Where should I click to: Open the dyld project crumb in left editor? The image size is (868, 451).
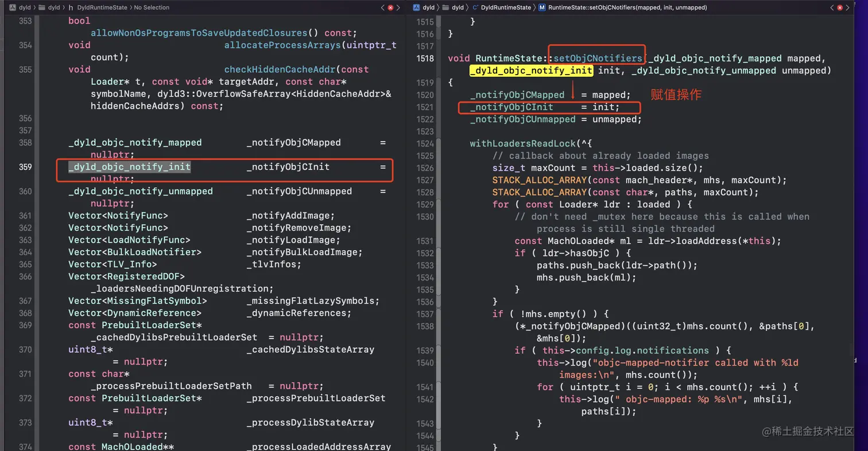pos(26,7)
